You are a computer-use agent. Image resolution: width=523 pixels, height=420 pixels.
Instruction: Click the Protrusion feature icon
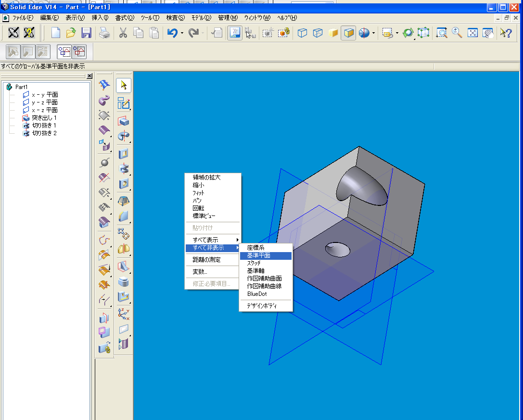point(123,121)
